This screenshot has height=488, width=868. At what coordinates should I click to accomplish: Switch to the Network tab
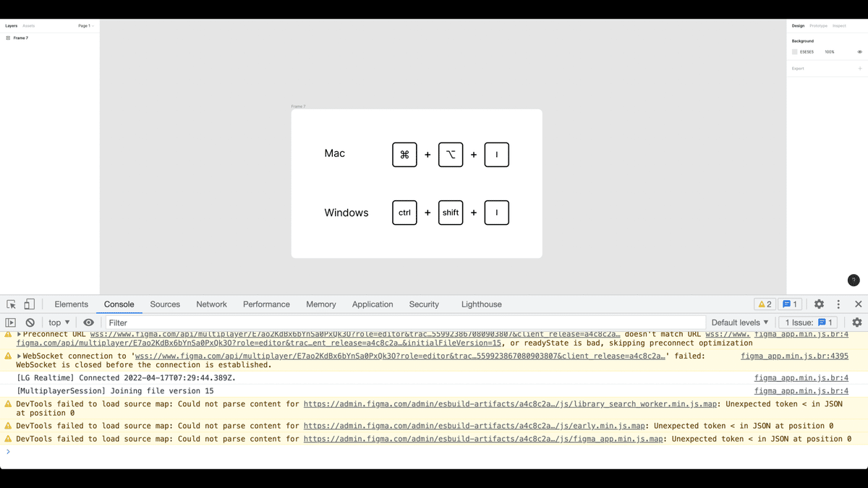tap(211, 304)
